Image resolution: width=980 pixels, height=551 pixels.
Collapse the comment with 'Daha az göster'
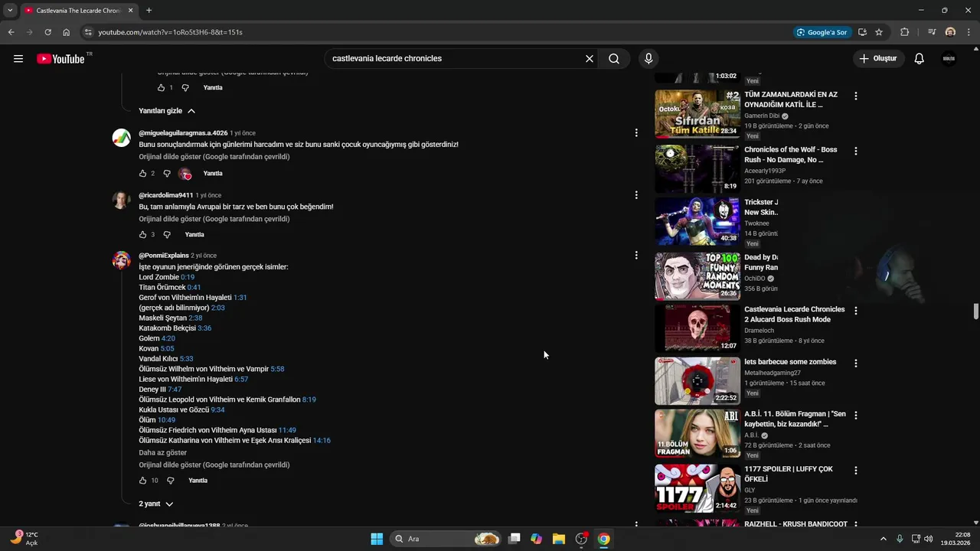point(162,453)
